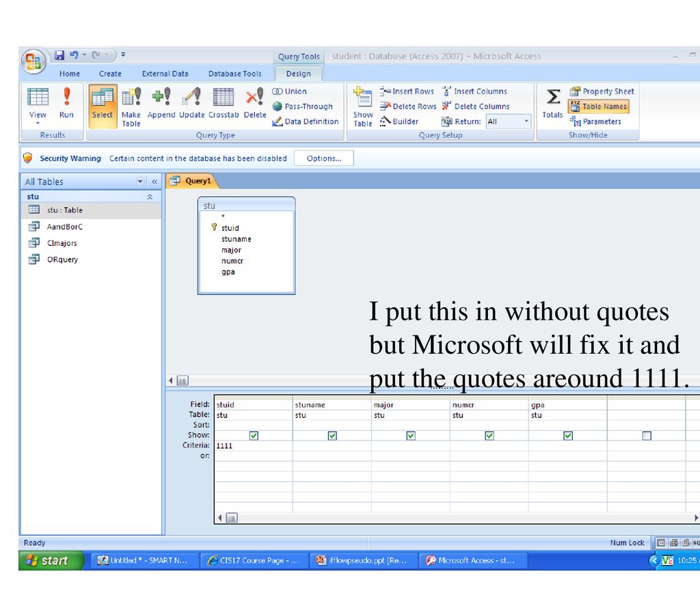The width and height of the screenshot is (700, 597).
Task: Run the query with the exclamation icon
Action: point(66,102)
